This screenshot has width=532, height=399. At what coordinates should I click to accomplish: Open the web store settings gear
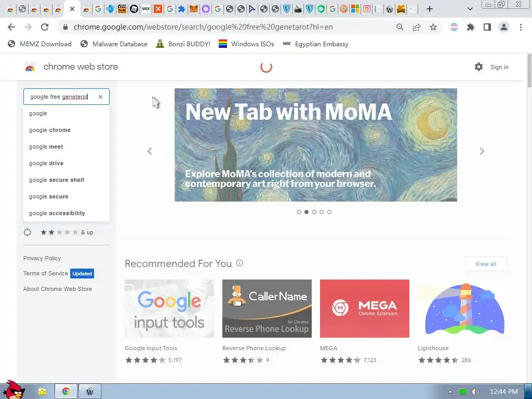(x=478, y=67)
